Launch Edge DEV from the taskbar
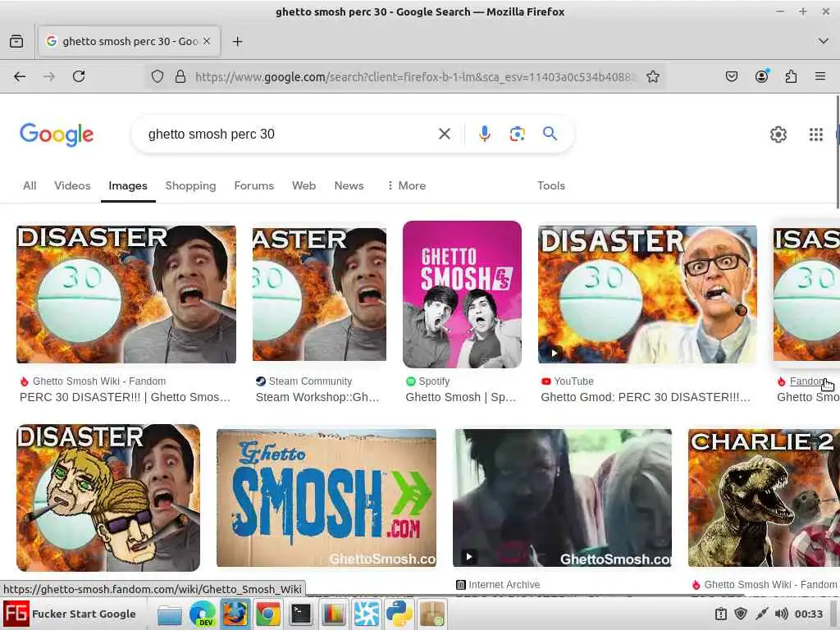This screenshot has width=840, height=630. point(203,614)
